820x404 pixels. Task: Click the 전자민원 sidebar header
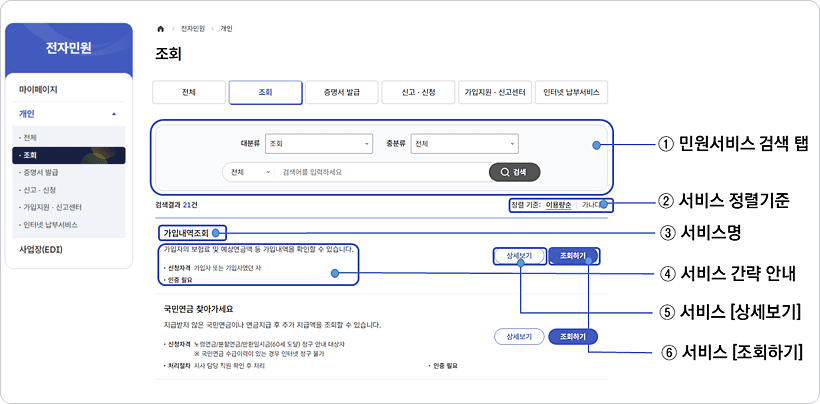[69, 48]
